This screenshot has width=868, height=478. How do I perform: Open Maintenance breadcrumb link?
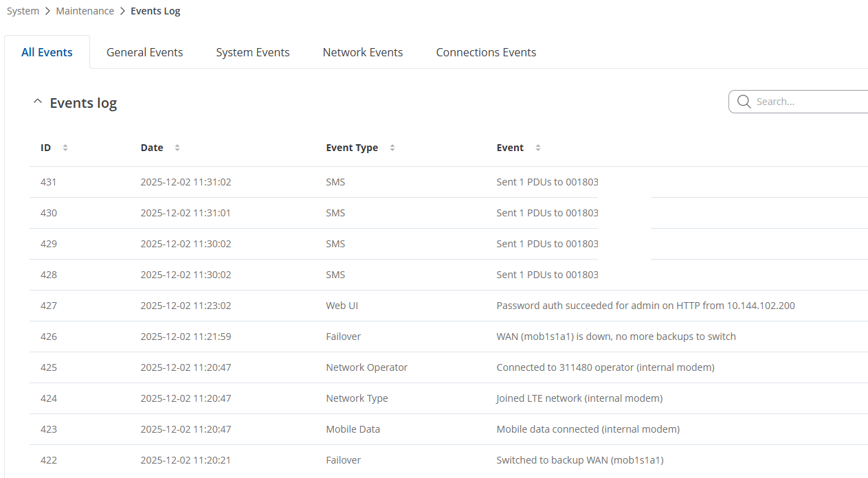[x=85, y=11]
